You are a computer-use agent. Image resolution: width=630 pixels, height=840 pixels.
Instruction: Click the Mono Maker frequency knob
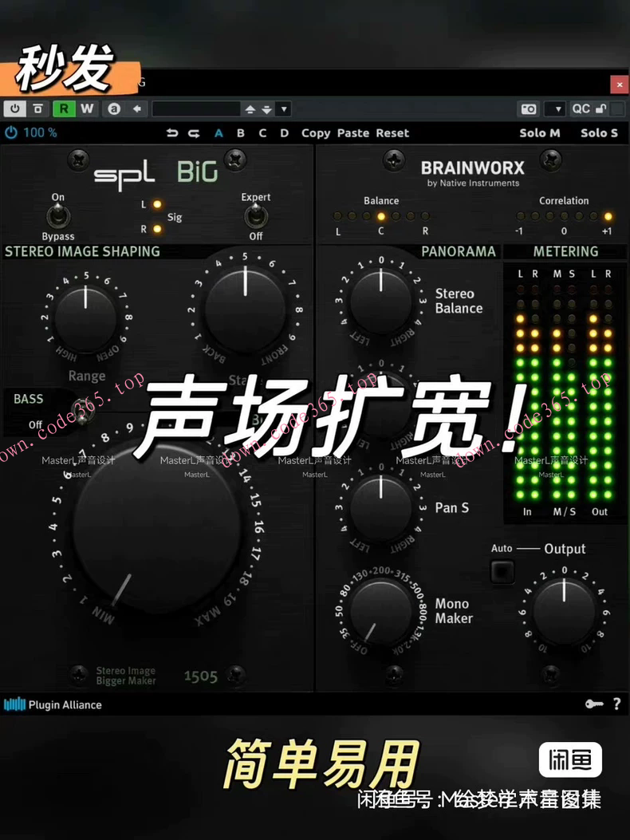[381, 611]
